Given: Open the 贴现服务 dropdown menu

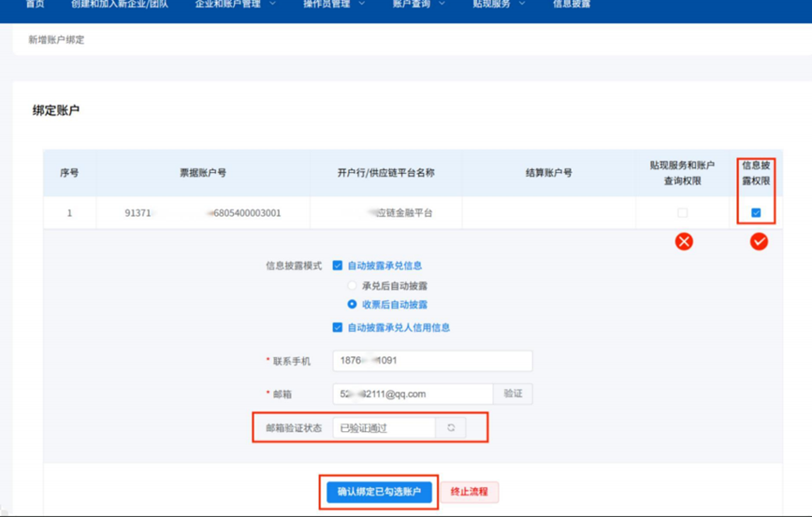Looking at the screenshot, I should pos(498,5).
